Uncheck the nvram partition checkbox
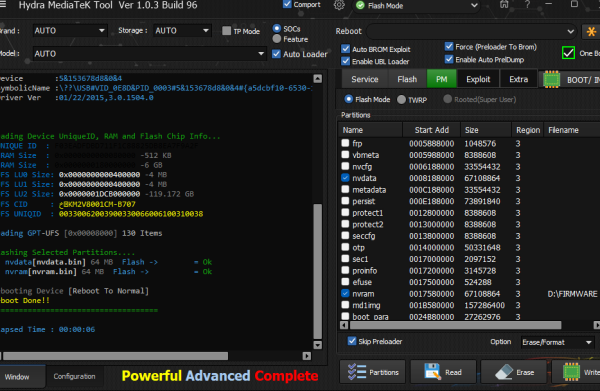The width and height of the screenshot is (600, 391). pyautogui.click(x=345, y=293)
